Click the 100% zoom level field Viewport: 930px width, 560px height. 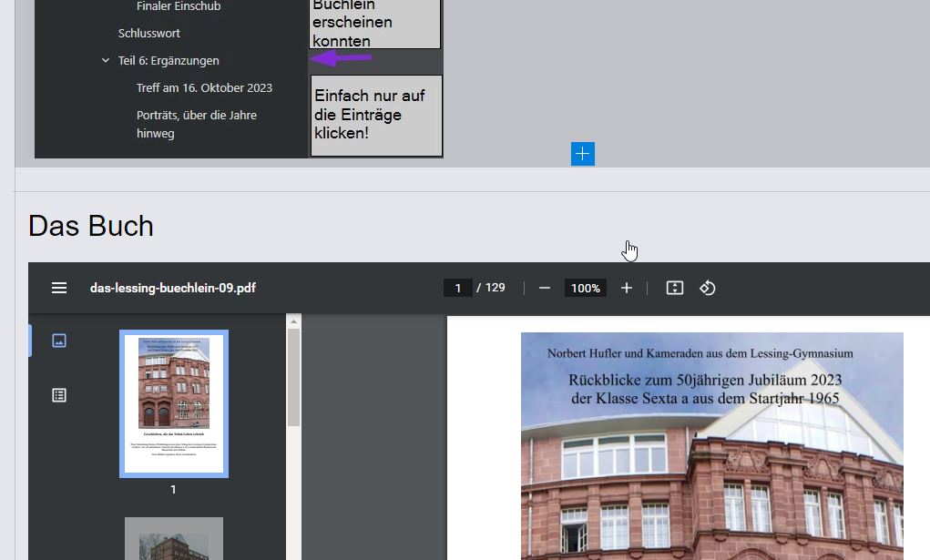[x=586, y=289]
